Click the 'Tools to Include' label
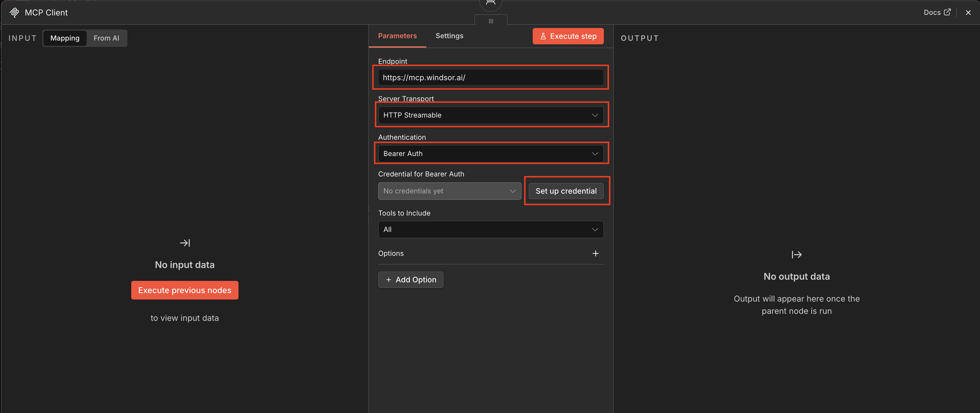 pyautogui.click(x=404, y=213)
